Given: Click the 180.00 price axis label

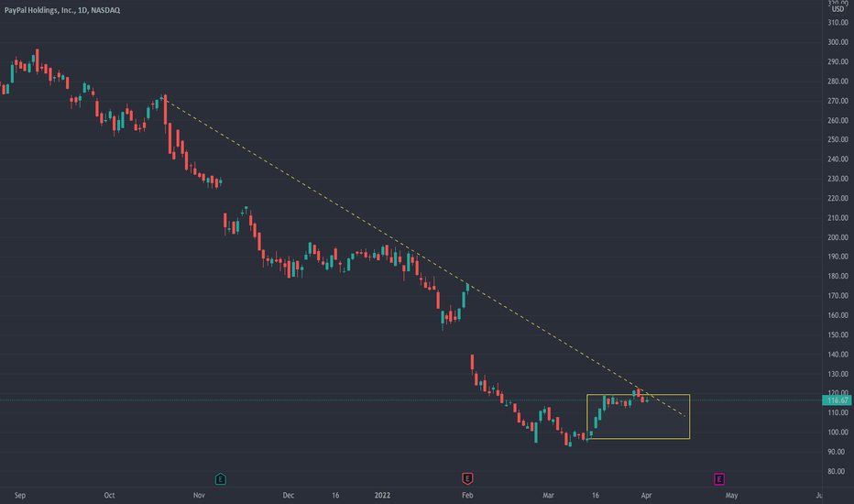Looking at the screenshot, I should coord(838,276).
